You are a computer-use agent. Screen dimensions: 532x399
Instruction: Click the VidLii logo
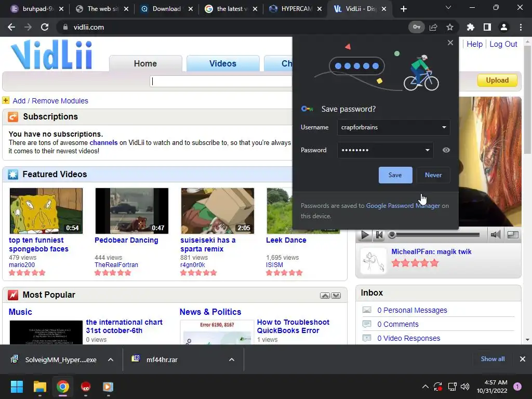pyautogui.click(x=52, y=55)
